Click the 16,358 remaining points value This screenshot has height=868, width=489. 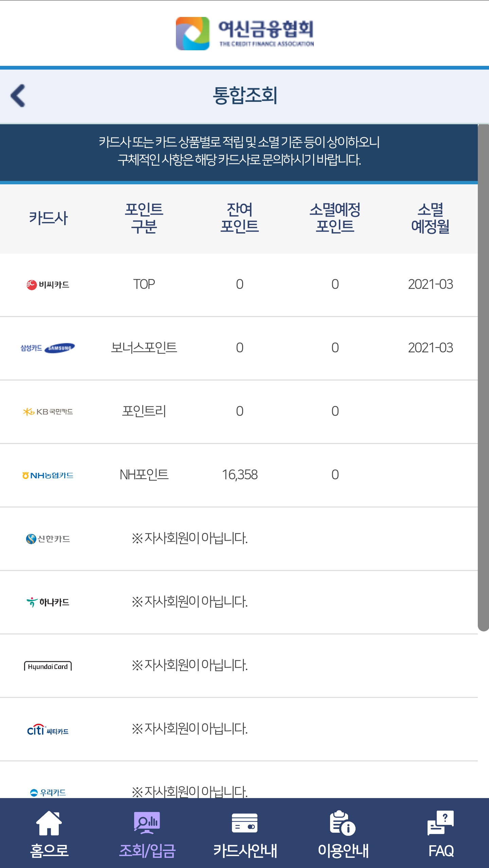[x=240, y=475]
